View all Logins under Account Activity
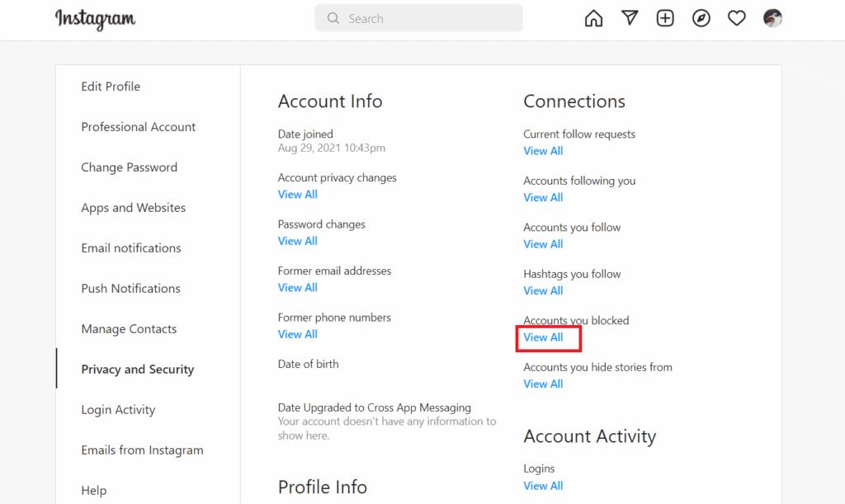Screen dimensions: 845x504 point(543,486)
